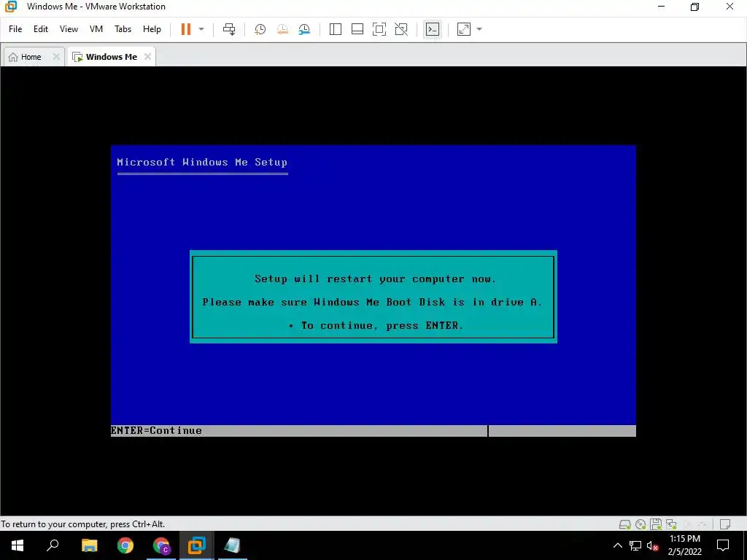Click the hard disk status icon

(x=625, y=524)
